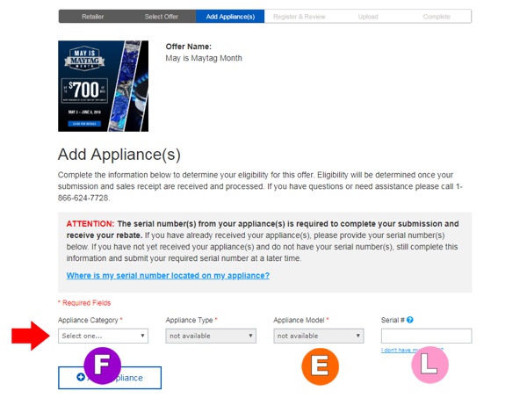Click the orange E circle marker
Viewport: 527px width, 420px height.
[x=321, y=366]
